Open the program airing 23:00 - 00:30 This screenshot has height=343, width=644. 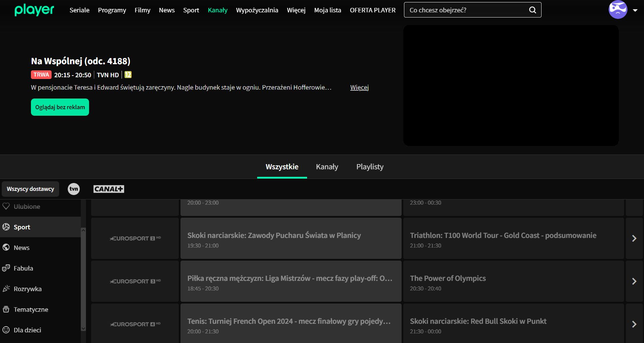click(x=513, y=207)
